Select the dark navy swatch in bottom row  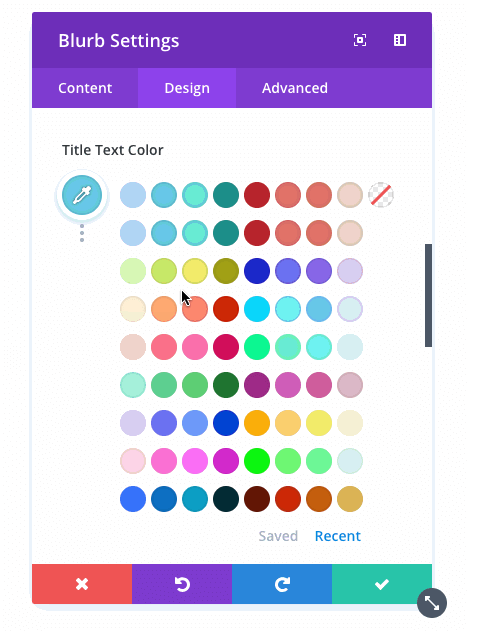coord(226,499)
